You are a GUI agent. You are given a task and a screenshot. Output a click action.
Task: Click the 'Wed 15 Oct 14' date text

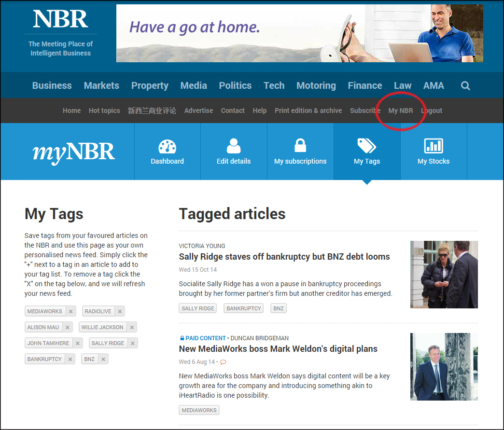coord(197,270)
